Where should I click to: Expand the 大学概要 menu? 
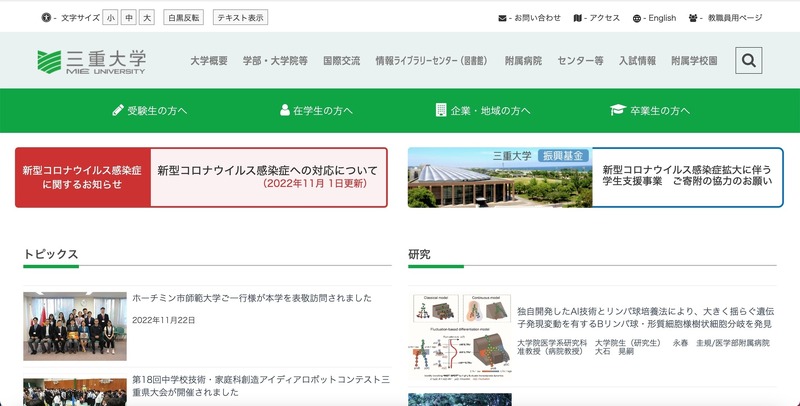click(x=209, y=61)
